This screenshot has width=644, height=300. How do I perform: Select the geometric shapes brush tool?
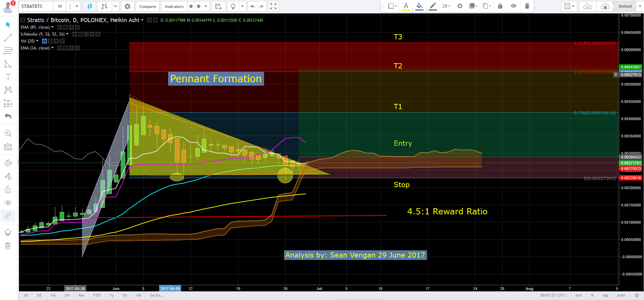point(8,64)
